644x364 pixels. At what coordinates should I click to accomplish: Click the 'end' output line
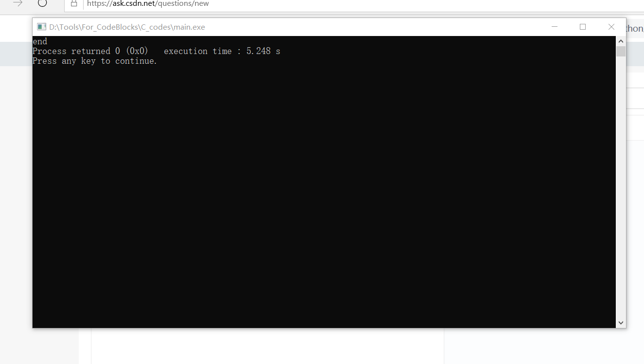point(40,41)
